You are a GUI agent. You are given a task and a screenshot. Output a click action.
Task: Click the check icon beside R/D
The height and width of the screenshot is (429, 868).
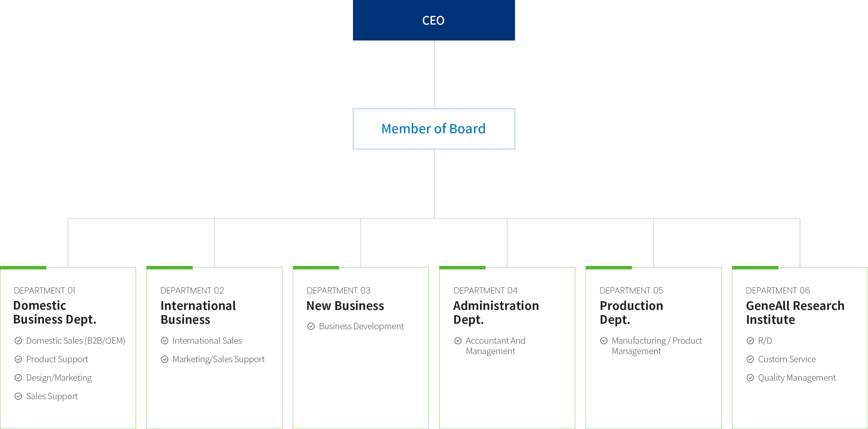750,341
